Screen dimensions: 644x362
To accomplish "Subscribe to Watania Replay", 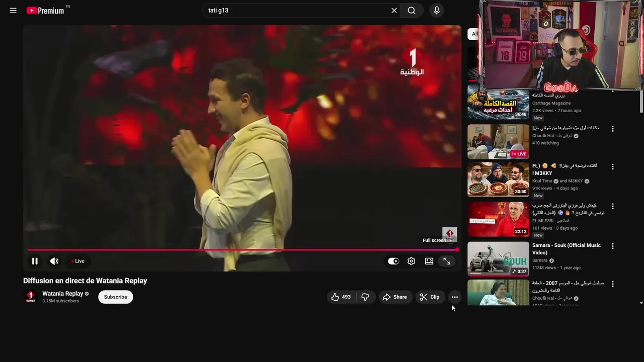I will 116,297.
